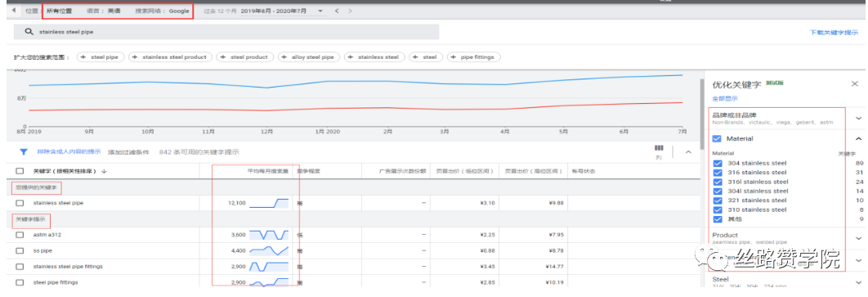Change the language setting 英语
The image size is (868, 297).
pos(114,11)
